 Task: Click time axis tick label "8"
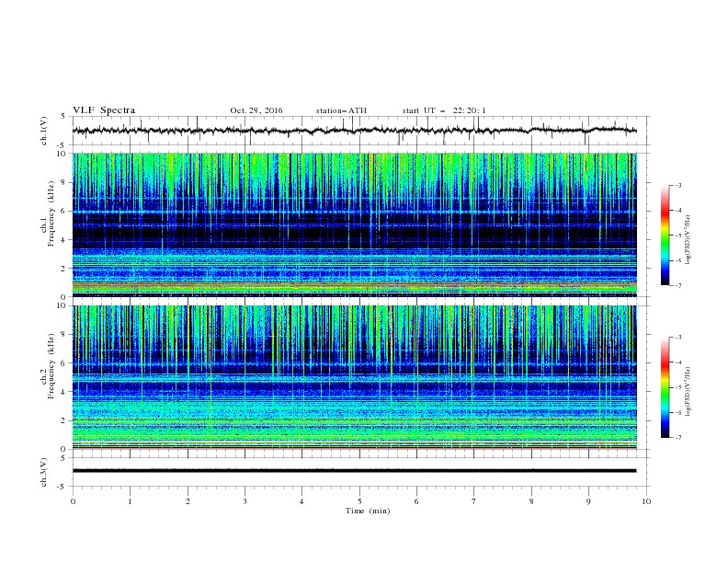[531, 501]
